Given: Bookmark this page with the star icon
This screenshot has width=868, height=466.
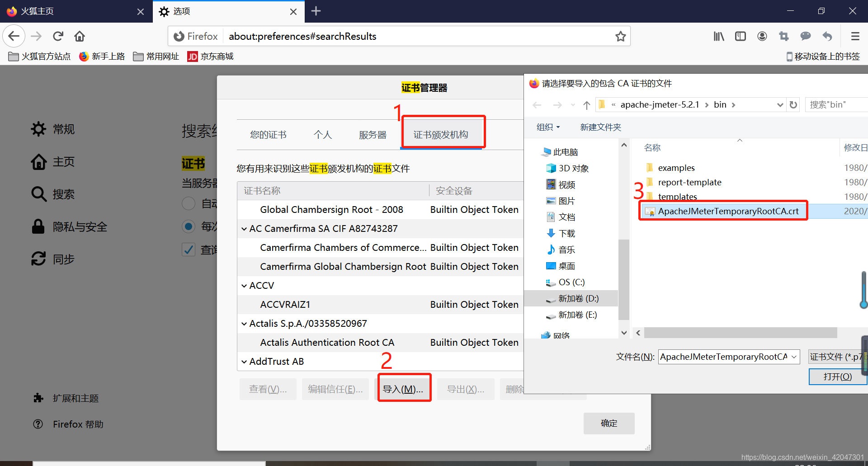Looking at the screenshot, I should pos(620,36).
